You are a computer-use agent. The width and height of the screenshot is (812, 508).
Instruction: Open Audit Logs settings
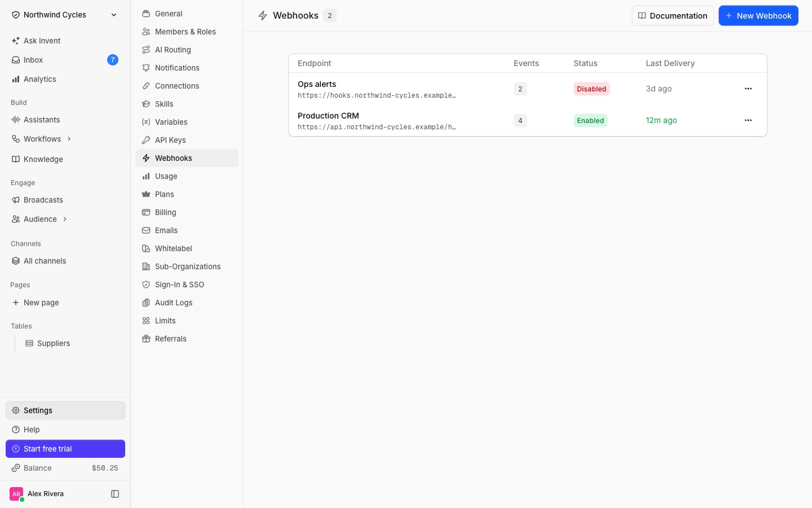[x=187, y=303]
